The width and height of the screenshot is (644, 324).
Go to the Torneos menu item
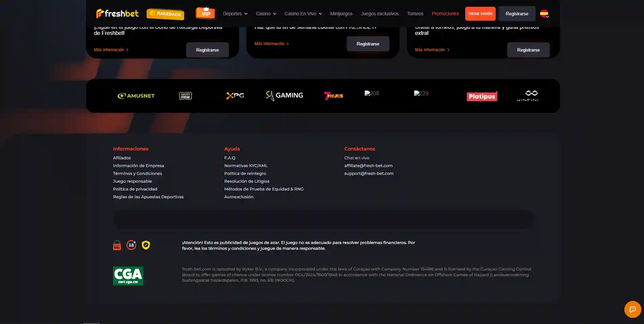click(415, 14)
